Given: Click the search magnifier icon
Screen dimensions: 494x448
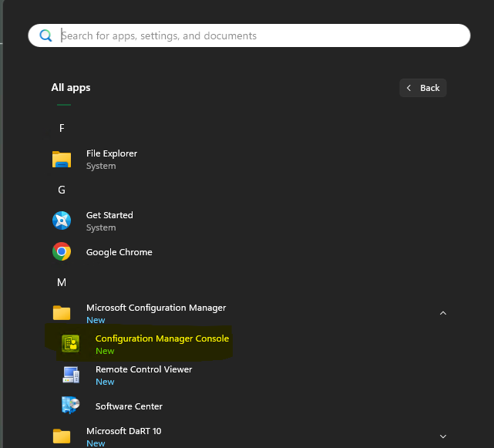Looking at the screenshot, I should (45, 35).
